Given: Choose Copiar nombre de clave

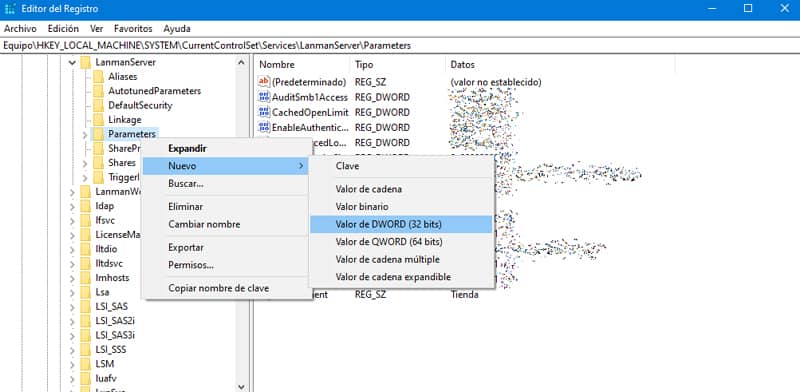Looking at the screenshot, I should pos(227,288).
